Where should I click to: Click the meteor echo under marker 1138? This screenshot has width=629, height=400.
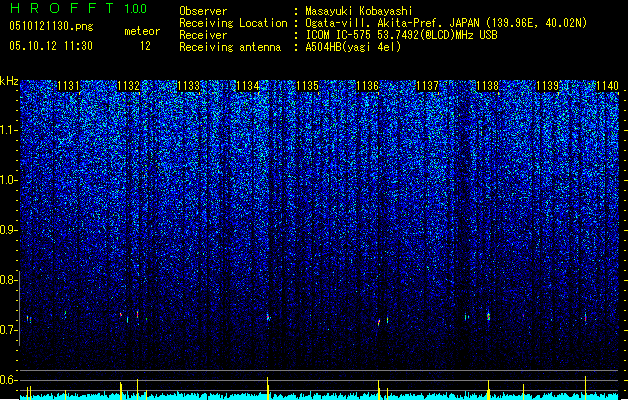(x=488, y=316)
